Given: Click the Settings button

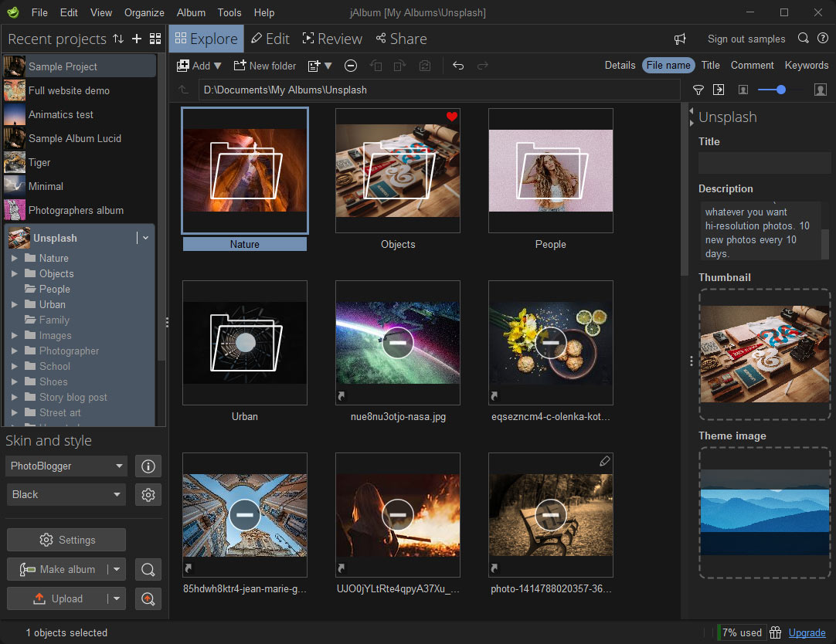Looking at the screenshot, I should pyautogui.click(x=66, y=540).
